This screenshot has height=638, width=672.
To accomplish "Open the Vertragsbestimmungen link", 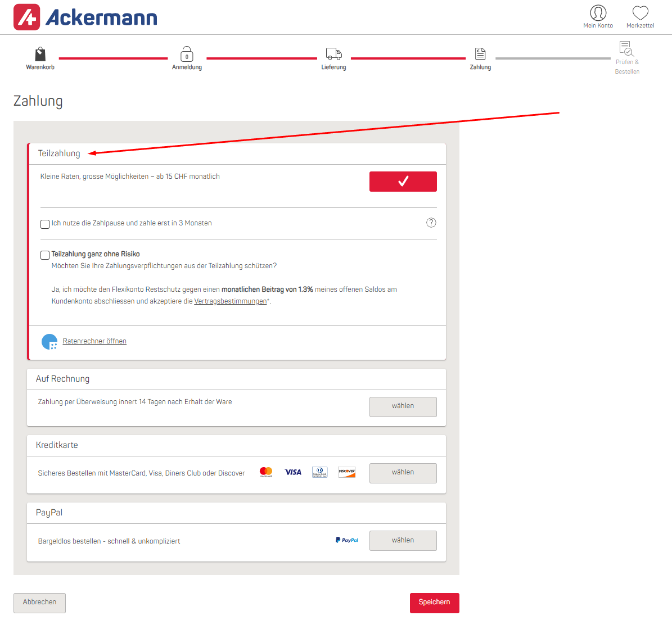I will click(230, 301).
